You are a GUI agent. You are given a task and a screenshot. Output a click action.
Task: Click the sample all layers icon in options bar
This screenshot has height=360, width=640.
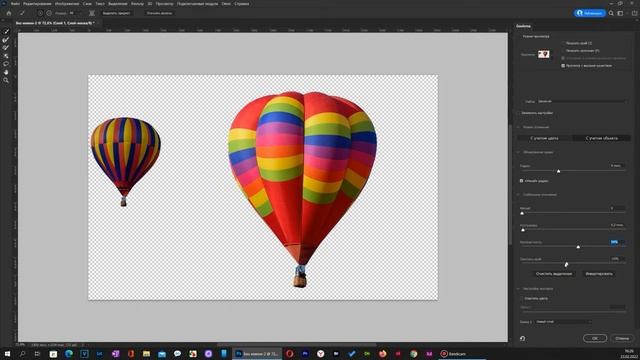pos(92,13)
